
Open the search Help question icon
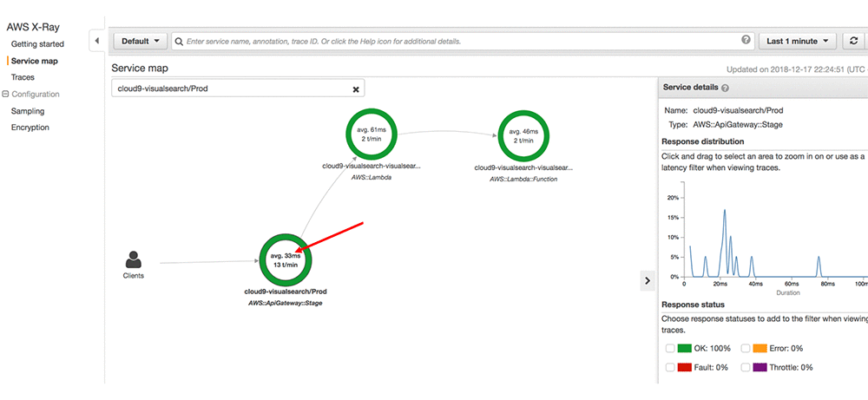(746, 40)
